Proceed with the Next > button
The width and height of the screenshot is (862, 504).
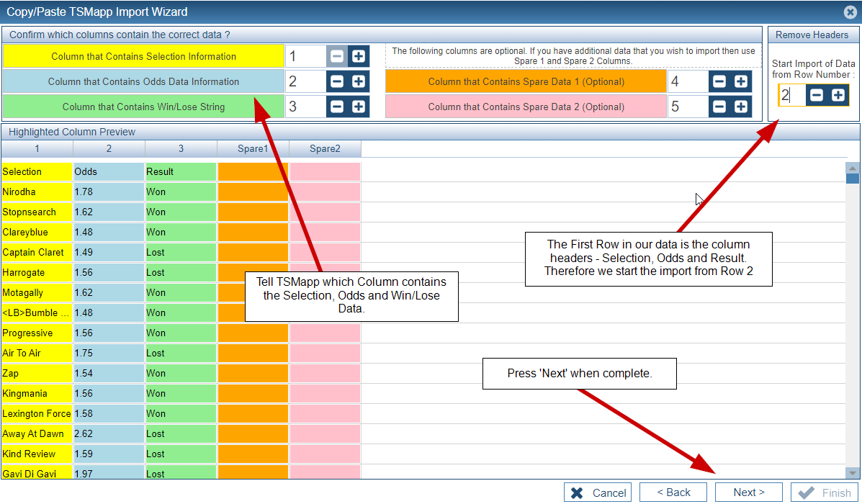tap(749, 492)
